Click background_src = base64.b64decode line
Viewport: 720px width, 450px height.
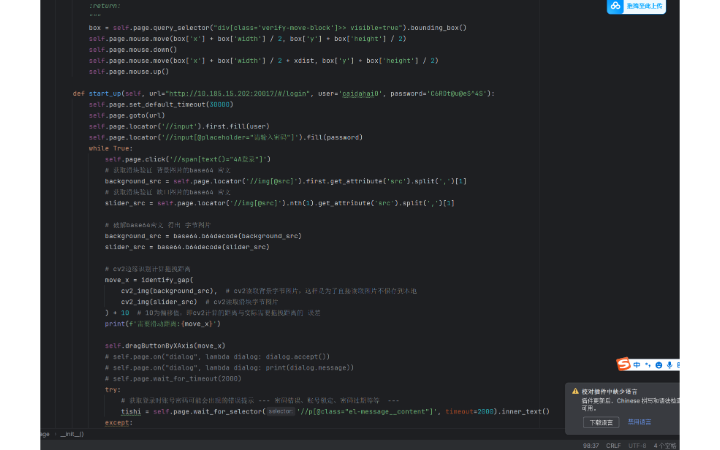point(203,236)
